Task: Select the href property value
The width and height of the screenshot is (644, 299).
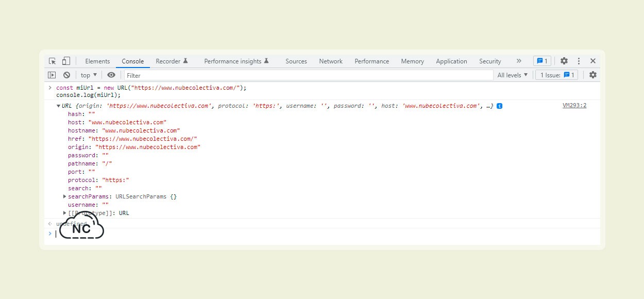Action: click(x=143, y=139)
